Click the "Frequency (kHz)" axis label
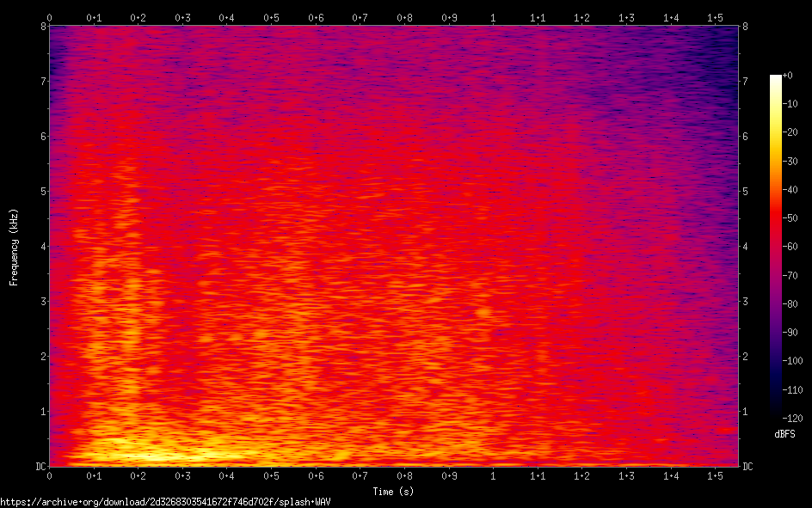812x508 pixels. (14, 247)
